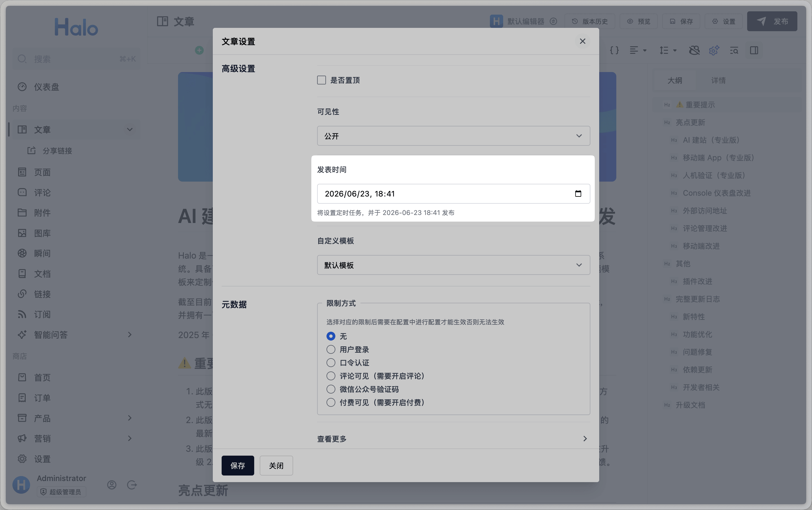Open 附件 attachments folder icon
Screen dimensions: 812x510
(x=22, y=213)
